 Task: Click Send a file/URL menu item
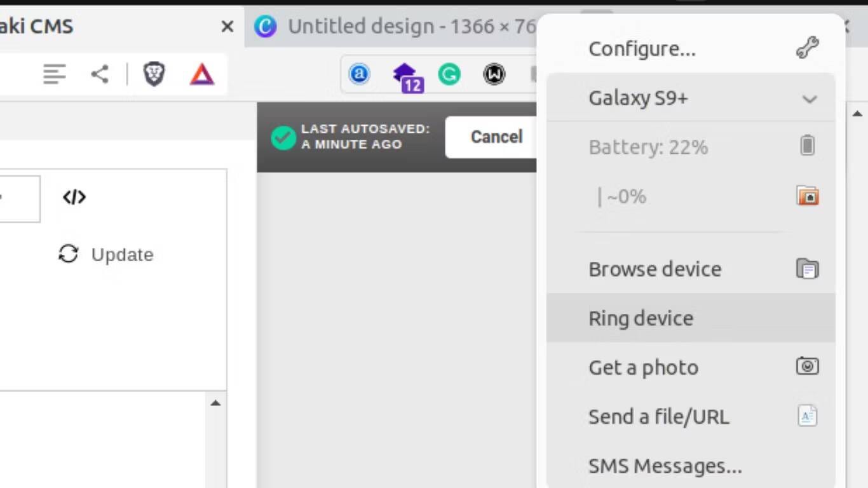coord(658,417)
